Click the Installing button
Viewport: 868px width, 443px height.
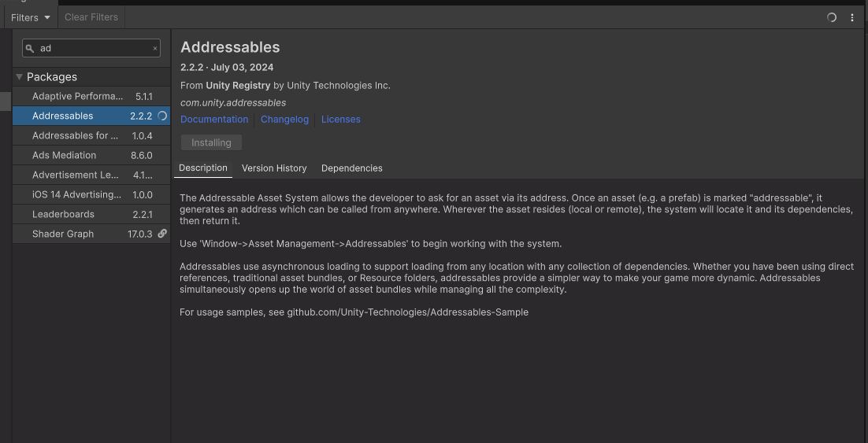tap(211, 142)
